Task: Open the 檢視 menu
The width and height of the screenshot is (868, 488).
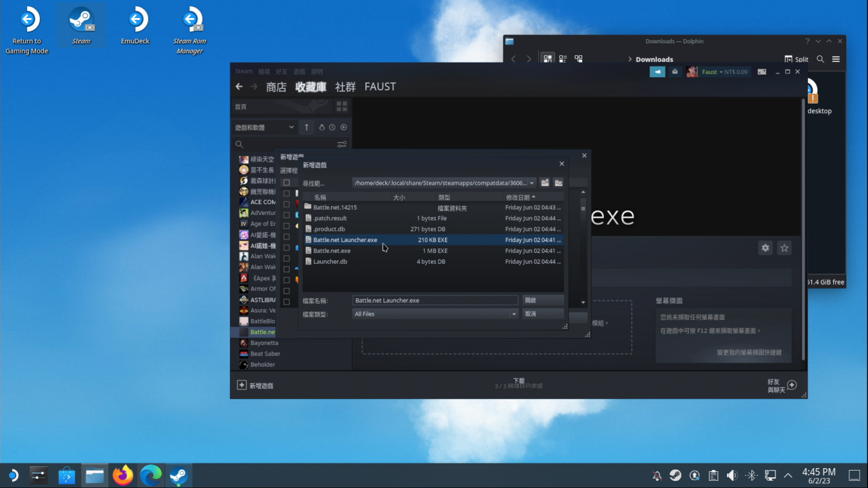Action: click(264, 71)
